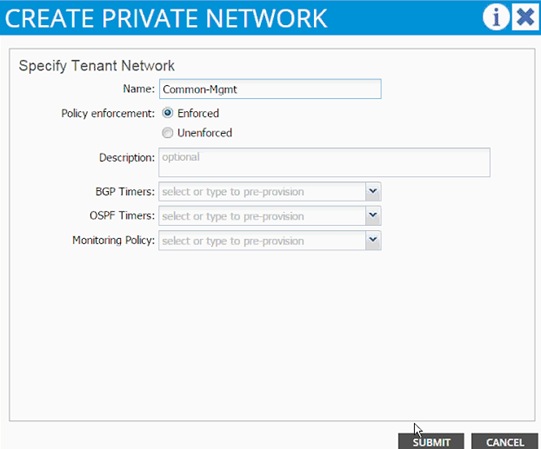Expand the Monitoring Policy dropdown arrow
This screenshot has width=541, height=449.
[x=373, y=241]
